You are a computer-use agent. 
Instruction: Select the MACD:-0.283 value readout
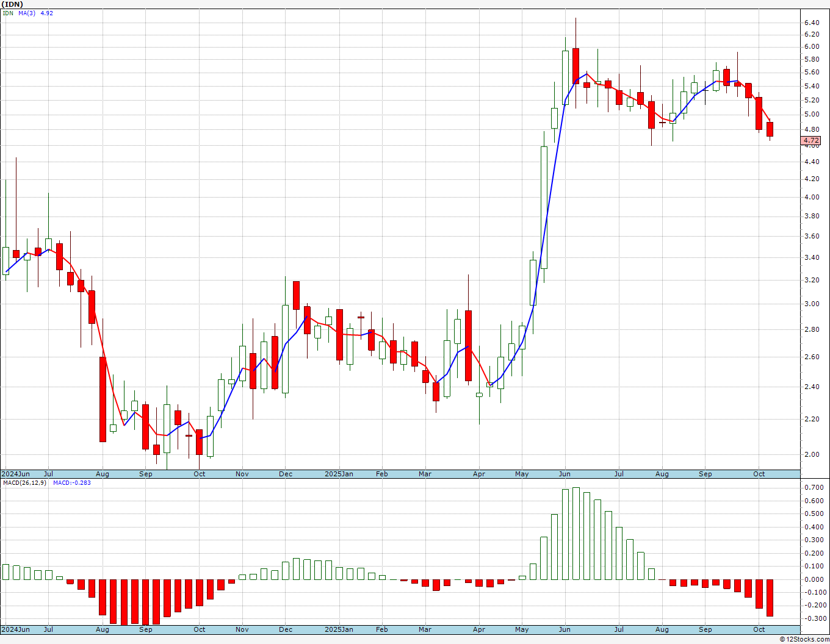pyautogui.click(x=72, y=483)
